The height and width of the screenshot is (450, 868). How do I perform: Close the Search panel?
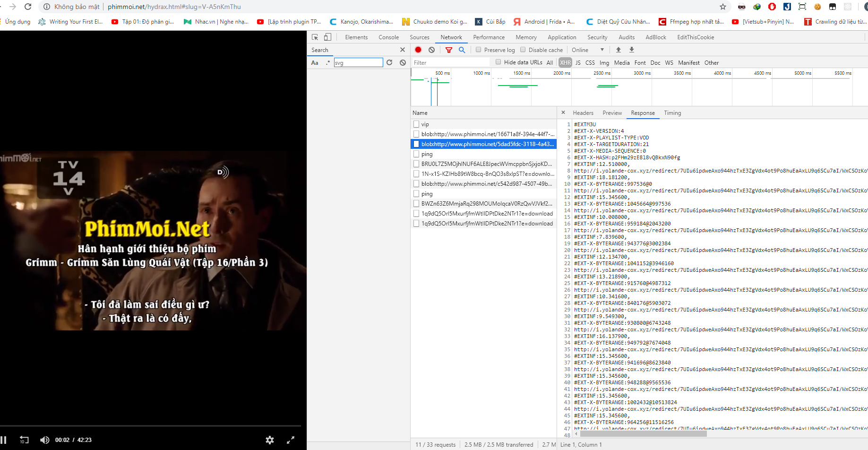point(403,50)
